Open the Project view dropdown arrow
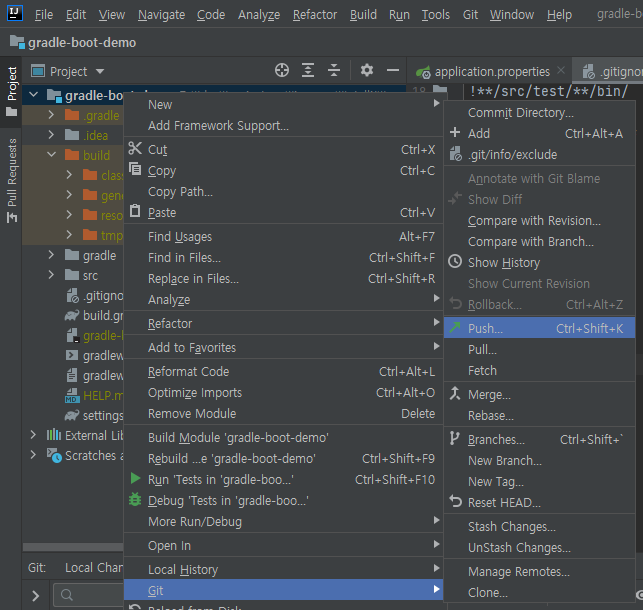 click(x=100, y=71)
